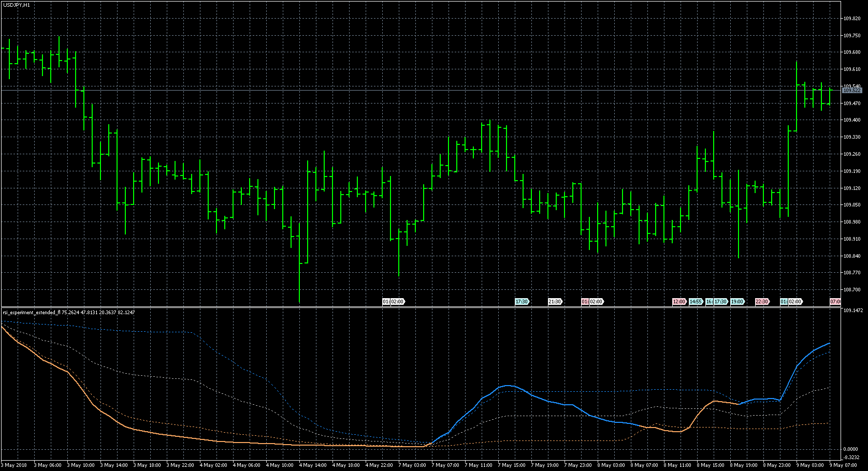Screen dimensions: 868x471
Task: Click the USDJPY,H1 chart title
Action: pos(17,5)
